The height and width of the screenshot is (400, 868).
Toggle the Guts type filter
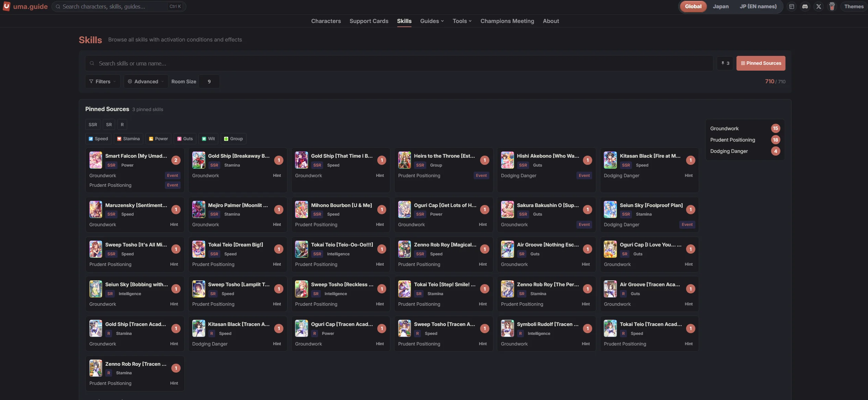185,139
